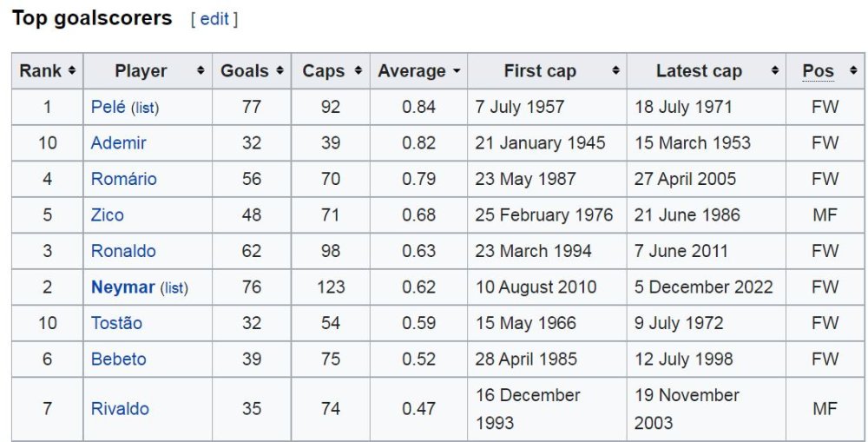This screenshot has width=868, height=442.
Task: Click the Average column sort arrow
Action: point(457,71)
